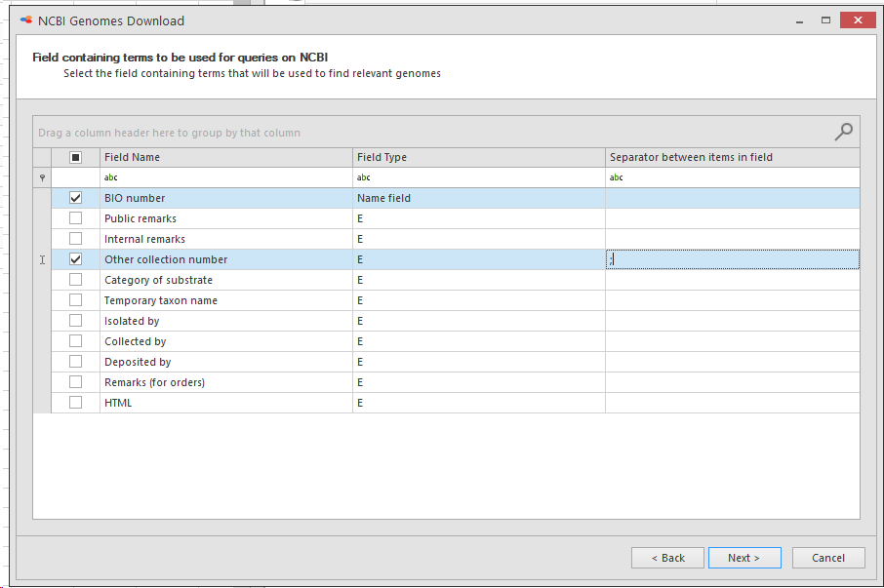This screenshot has height=588, width=884.
Task: Click the Separator column filter abc icon
Action: (617, 177)
